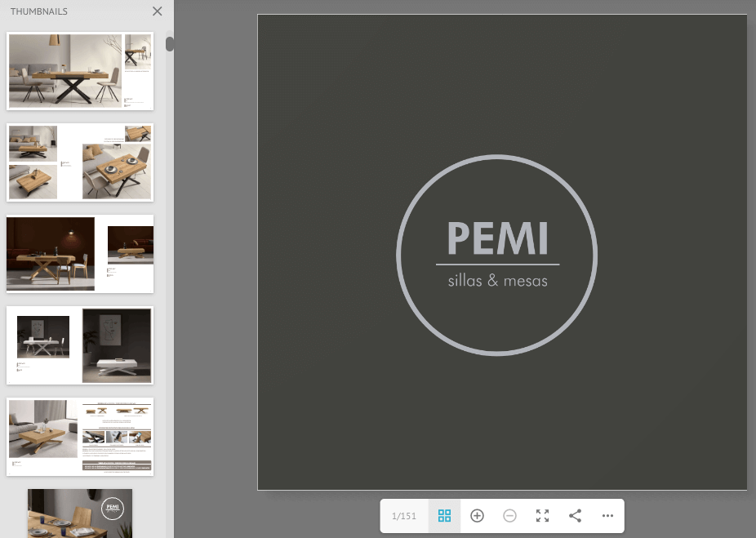Expand the more options ellipsis menu

pyautogui.click(x=607, y=516)
